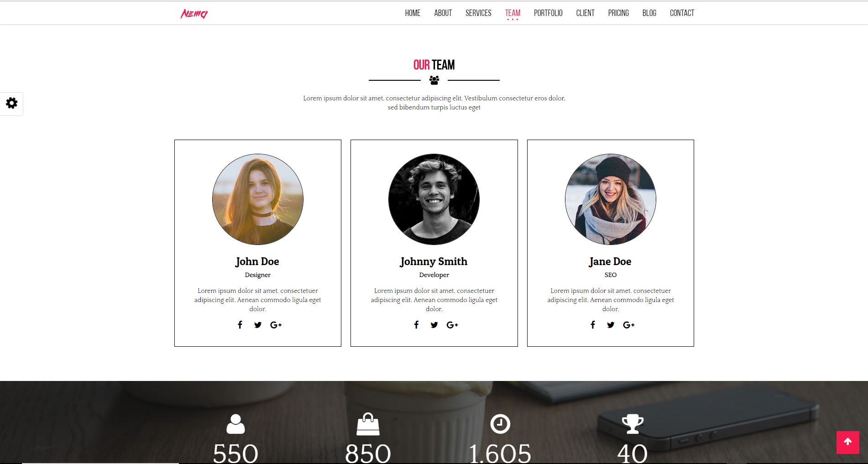Viewport: 868px width, 464px height.
Task: Open the About navigation link
Action: 443,13
